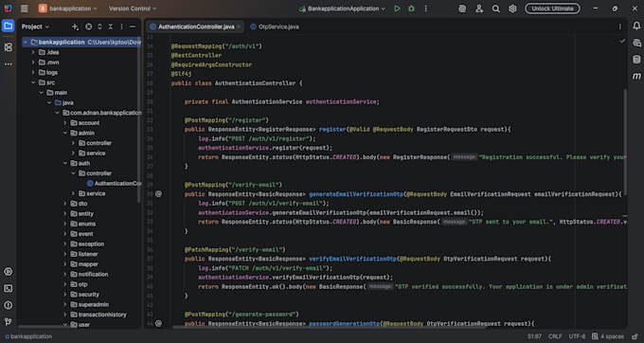644x343 pixels.
Task: Open the AI assistant icon in the title bar
Action: click(462, 9)
